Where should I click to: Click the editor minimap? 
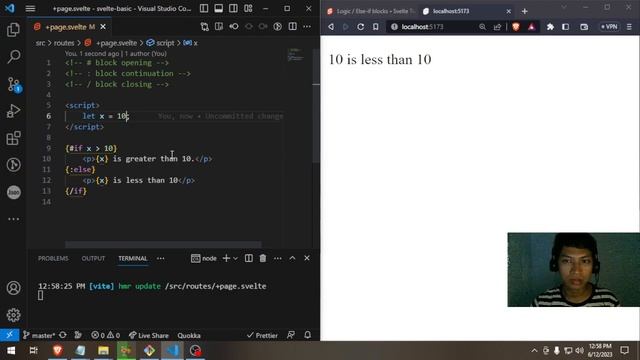point(296,55)
